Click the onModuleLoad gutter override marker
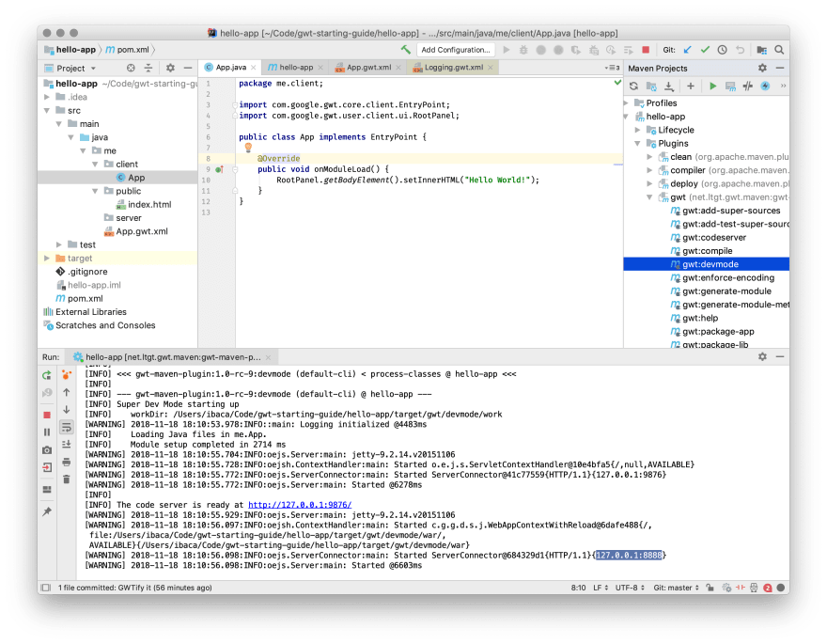The width and height of the screenshot is (827, 644). [219, 169]
